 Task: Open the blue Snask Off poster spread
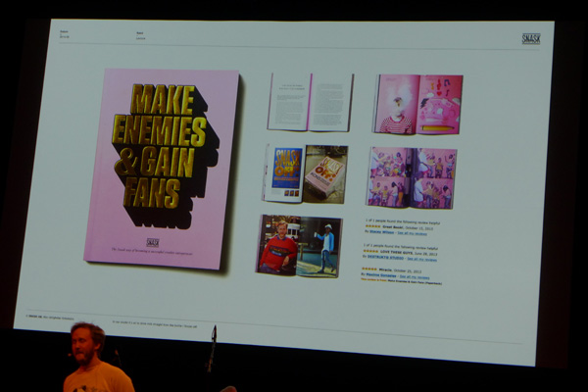(305, 173)
